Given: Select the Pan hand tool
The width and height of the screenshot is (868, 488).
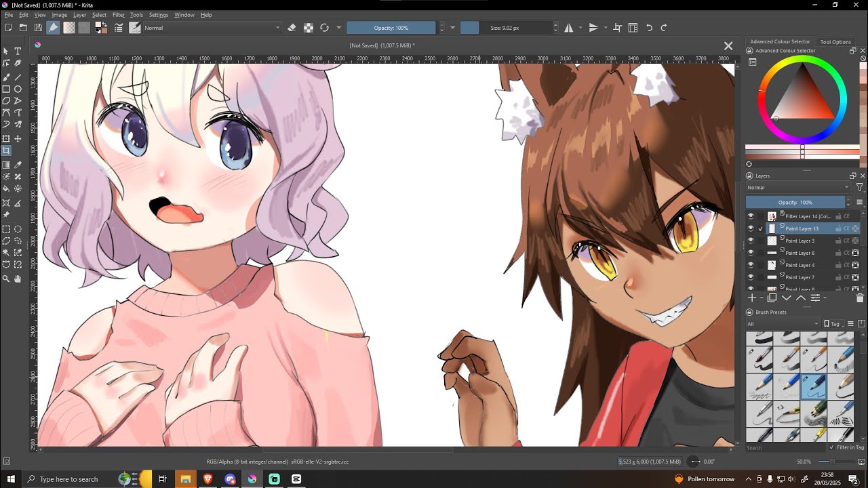Looking at the screenshot, I should (18, 279).
